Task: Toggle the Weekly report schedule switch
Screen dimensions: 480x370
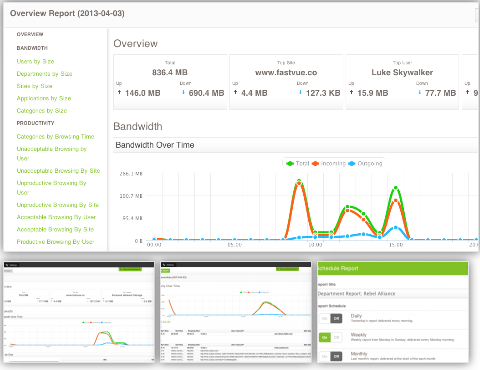Action: [331, 337]
